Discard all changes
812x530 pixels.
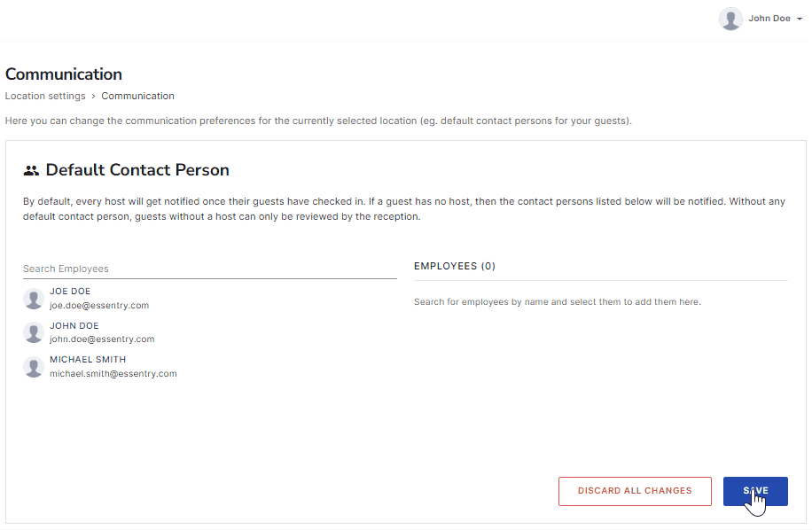click(x=635, y=491)
